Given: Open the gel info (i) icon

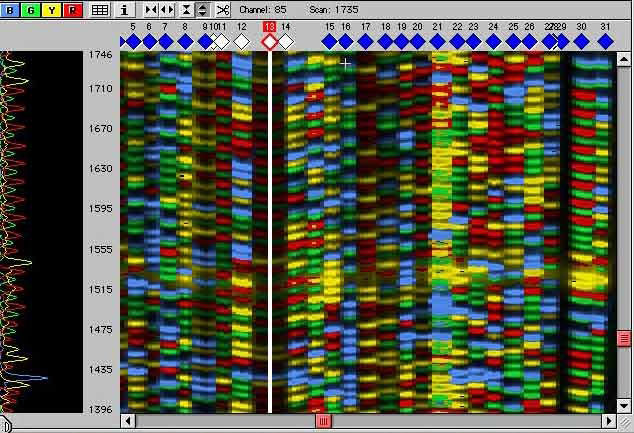Looking at the screenshot, I should (x=125, y=10).
